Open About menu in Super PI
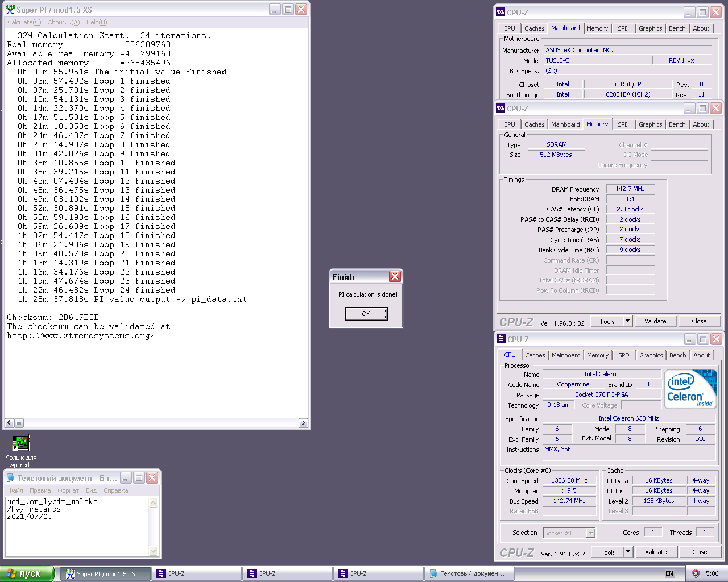Viewport: 728px width, 582px height. point(64,22)
